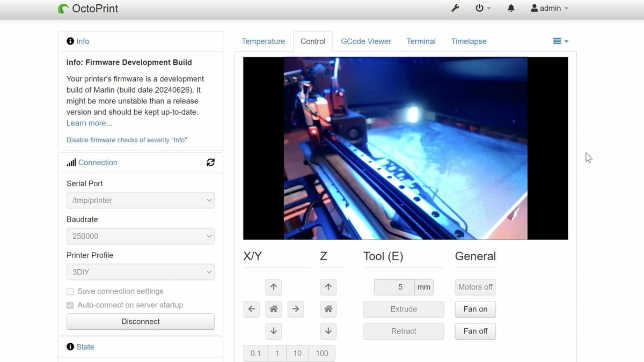Follow the Learn more link

click(x=89, y=123)
